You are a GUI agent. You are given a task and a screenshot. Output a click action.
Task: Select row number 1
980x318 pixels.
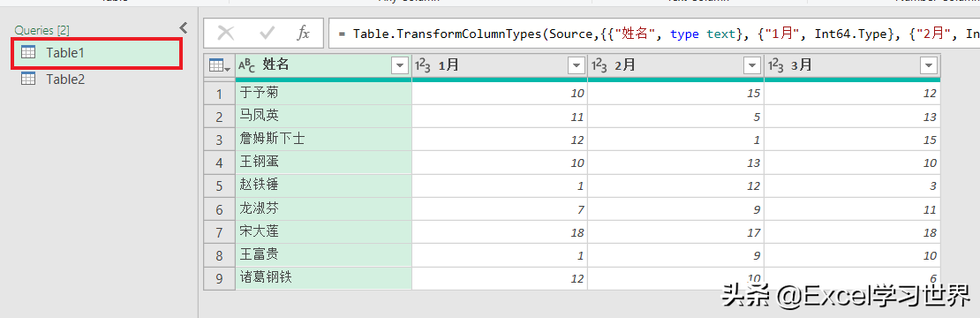coord(219,94)
